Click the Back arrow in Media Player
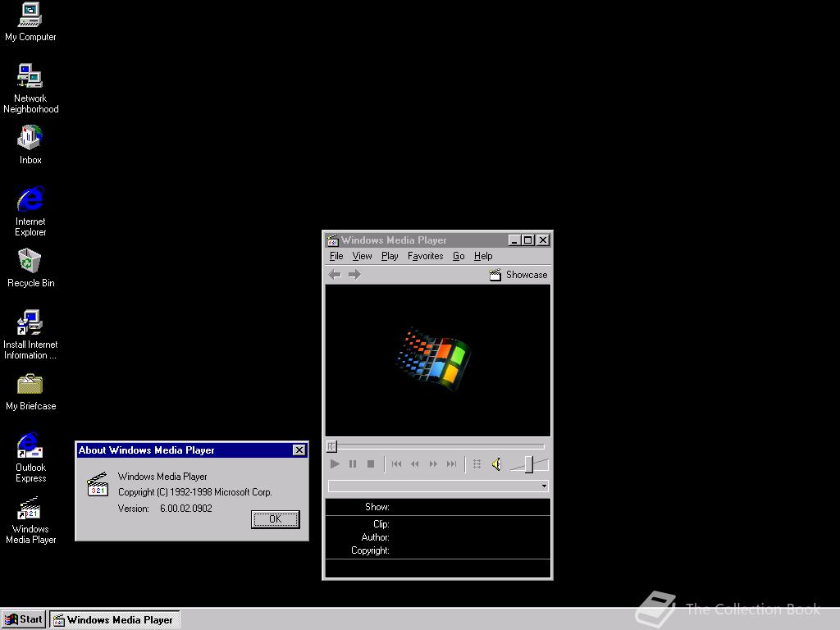 tap(335, 275)
